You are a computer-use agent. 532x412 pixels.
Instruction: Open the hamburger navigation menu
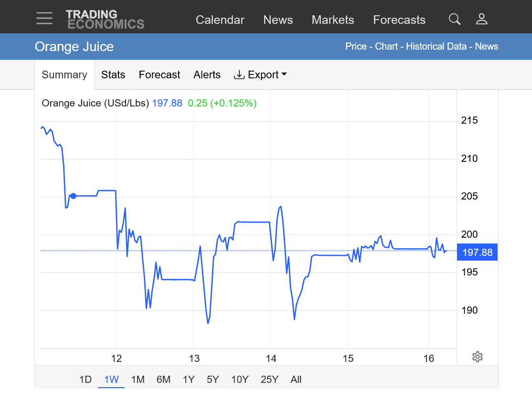tap(44, 19)
